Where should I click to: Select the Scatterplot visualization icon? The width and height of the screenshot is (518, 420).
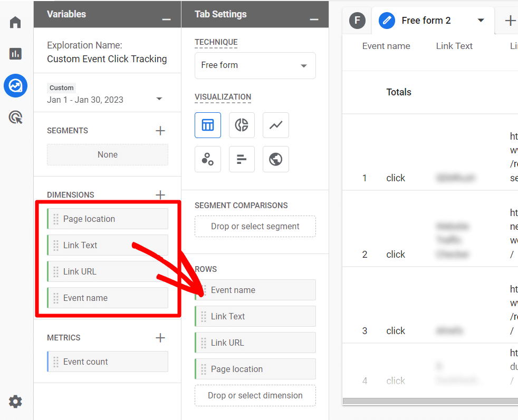coord(208,159)
